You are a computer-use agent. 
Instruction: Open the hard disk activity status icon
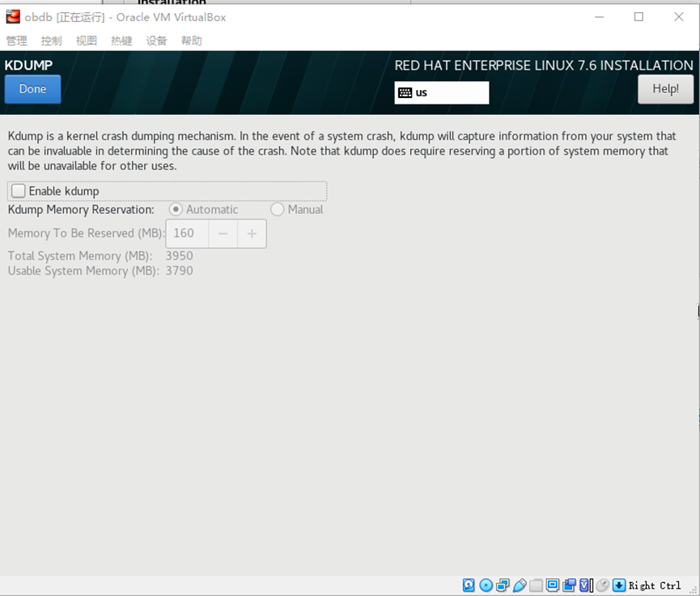tap(469, 585)
